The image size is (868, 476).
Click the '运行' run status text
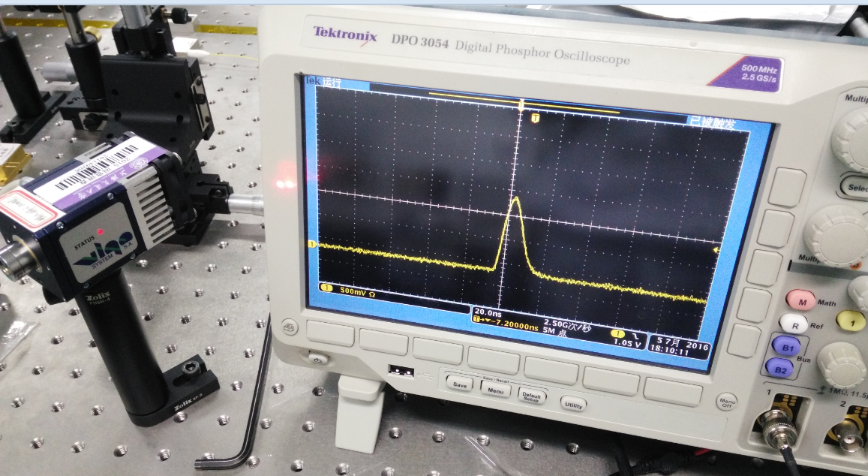(x=332, y=83)
